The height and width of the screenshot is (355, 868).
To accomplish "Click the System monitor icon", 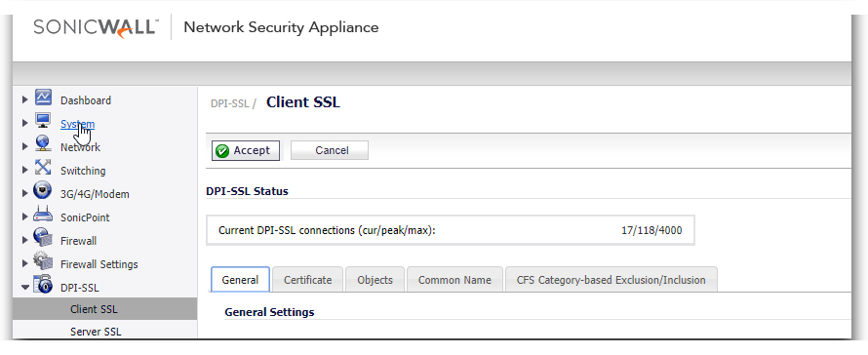I will [x=43, y=121].
